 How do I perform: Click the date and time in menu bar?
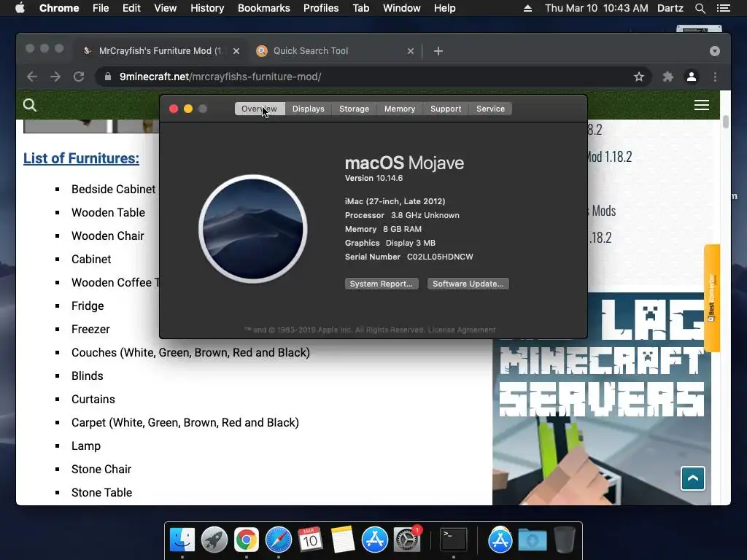tap(596, 8)
